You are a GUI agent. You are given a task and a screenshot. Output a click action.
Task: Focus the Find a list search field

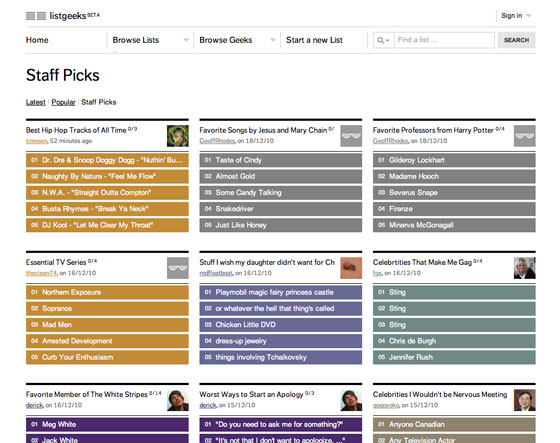(444, 40)
